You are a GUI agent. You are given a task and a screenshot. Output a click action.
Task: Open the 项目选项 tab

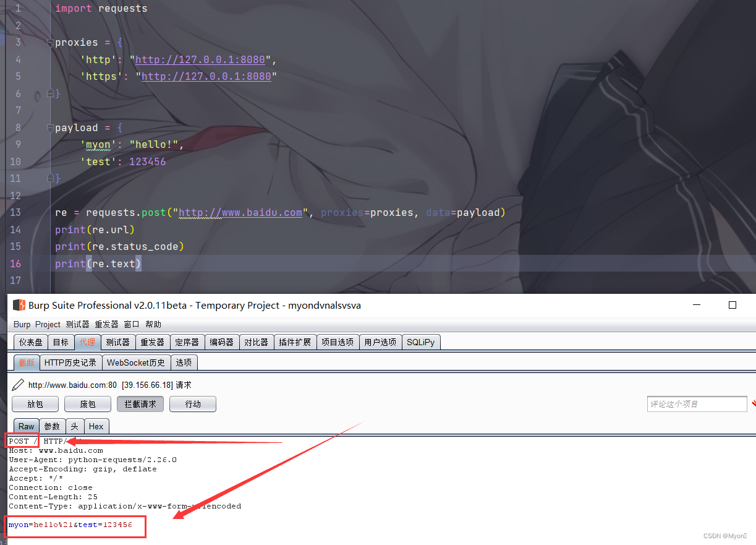pyautogui.click(x=338, y=342)
